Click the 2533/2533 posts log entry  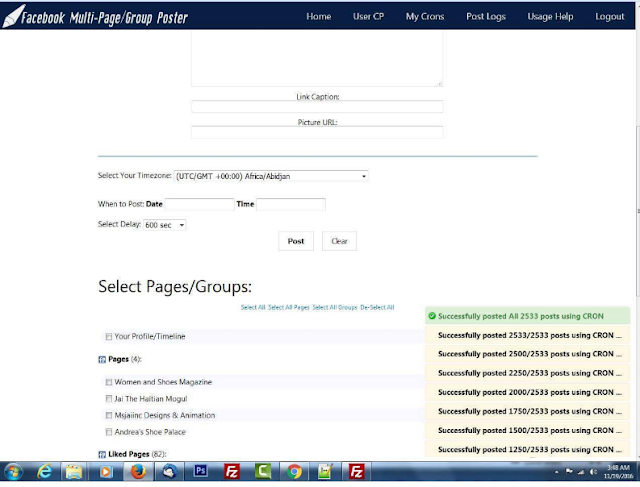[528, 335]
